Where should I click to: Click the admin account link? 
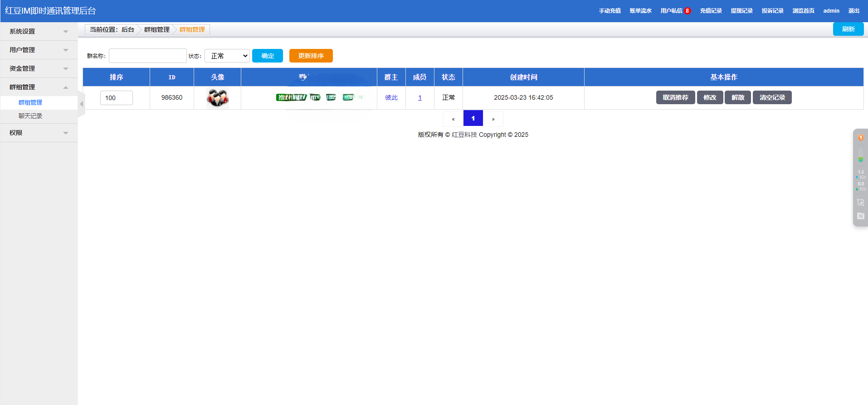pyautogui.click(x=831, y=11)
